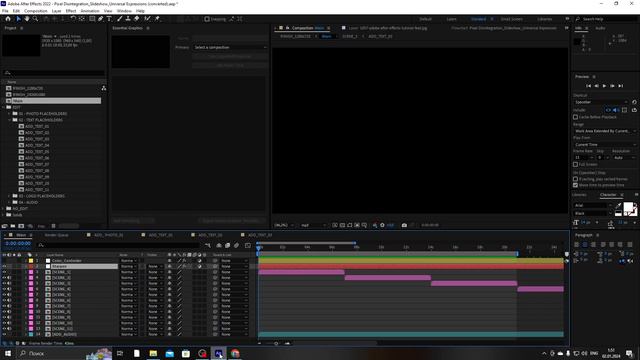Select the Pen tool
Viewport: 640px width, 360px height.
pos(100,19)
